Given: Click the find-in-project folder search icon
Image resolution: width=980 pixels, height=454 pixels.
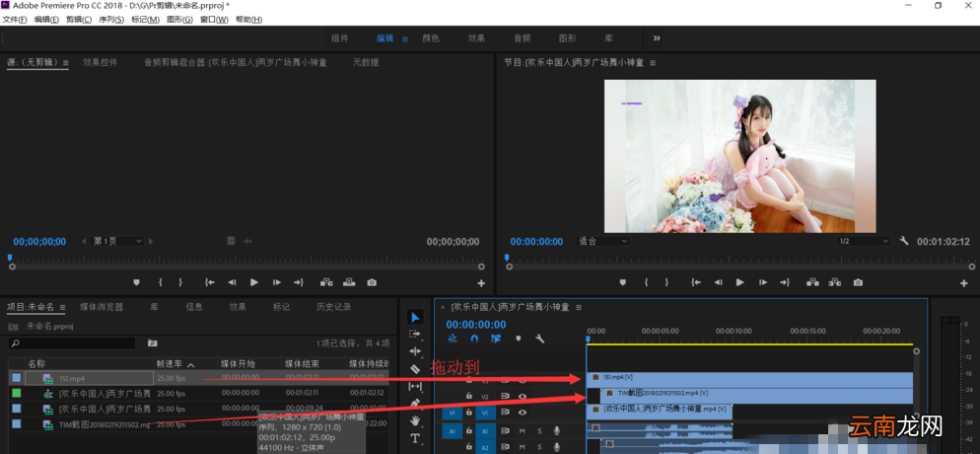Looking at the screenshot, I should (152, 343).
